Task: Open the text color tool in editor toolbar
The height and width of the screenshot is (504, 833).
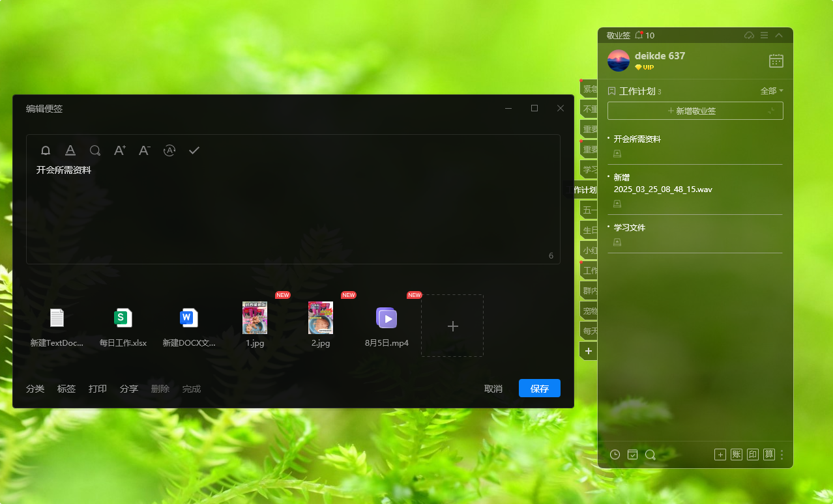Action: pos(70,150)
